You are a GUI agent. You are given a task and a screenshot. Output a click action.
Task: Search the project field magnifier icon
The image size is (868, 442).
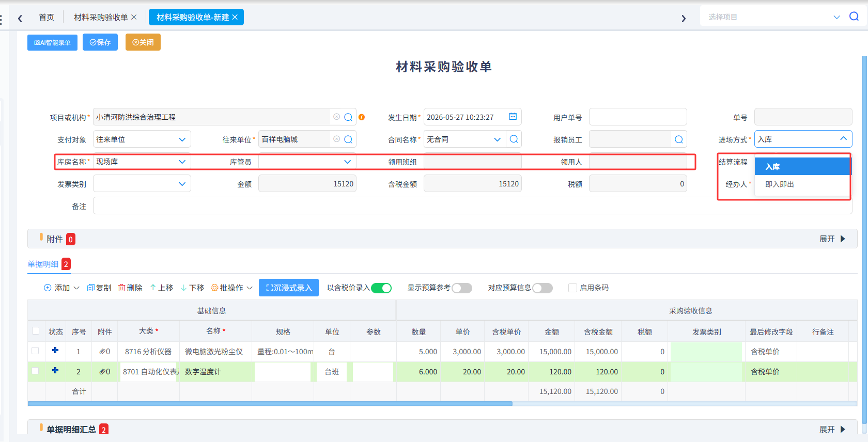tap(348, 117)
